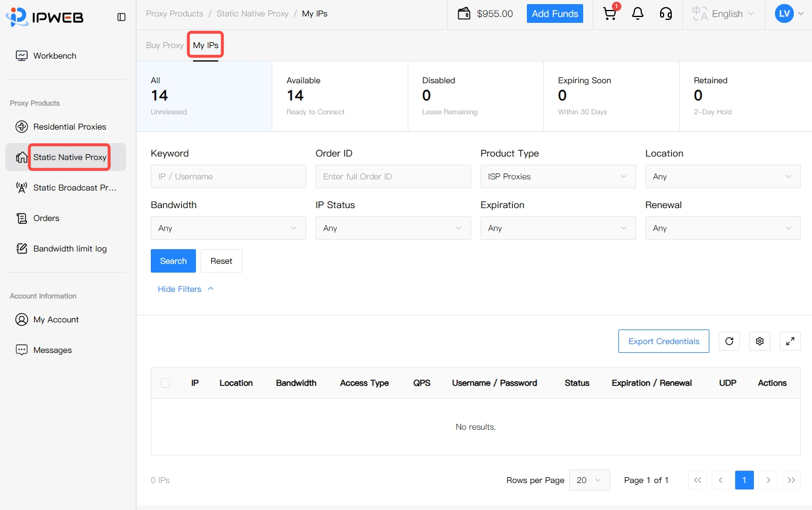Open Bandwidth limit log
The width and height of the screenshot is (812, 510).
click(66, 249)
